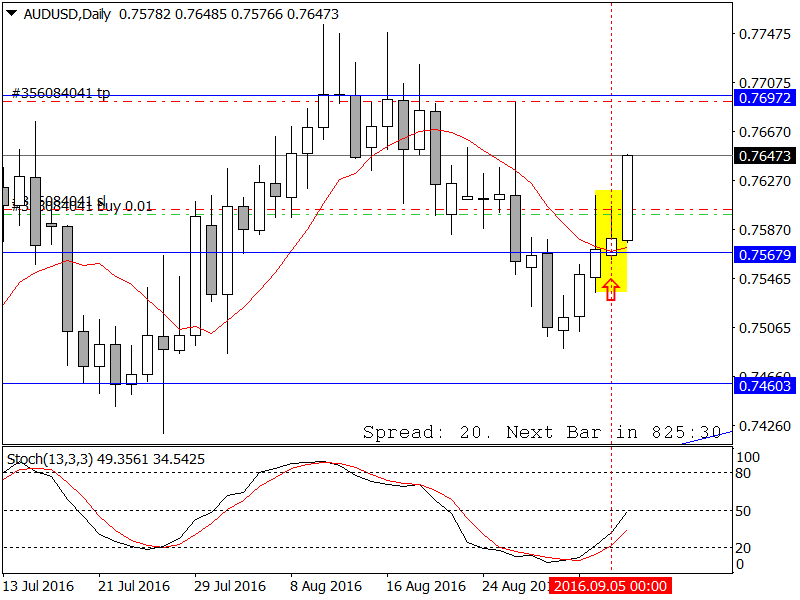Screen dimensions: 800x600
Task: Click the 29 Jul 2016 date axis label
Action: tap(230, 586)
